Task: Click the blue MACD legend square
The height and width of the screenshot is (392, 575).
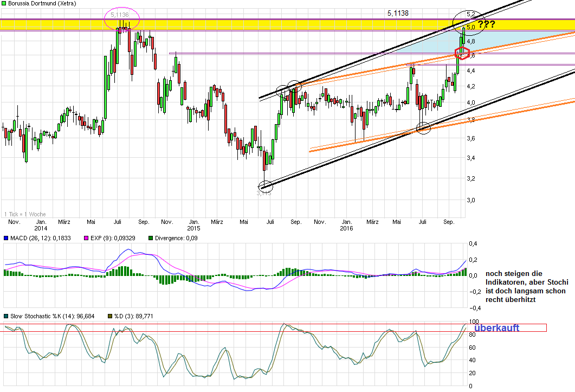Action: coord(6,238)
